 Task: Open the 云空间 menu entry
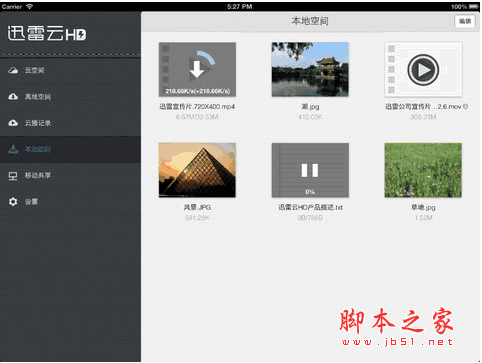tap(70, 70)
